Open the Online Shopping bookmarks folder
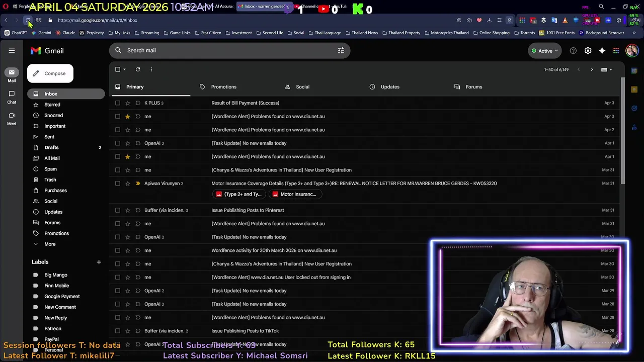 (x=491, y=33)
